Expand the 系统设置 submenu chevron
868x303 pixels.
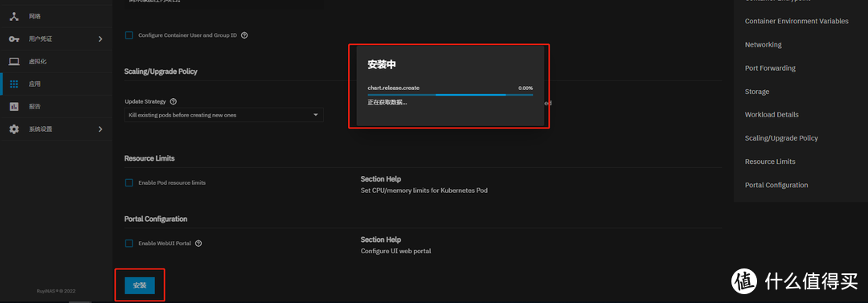coord(100,129)
